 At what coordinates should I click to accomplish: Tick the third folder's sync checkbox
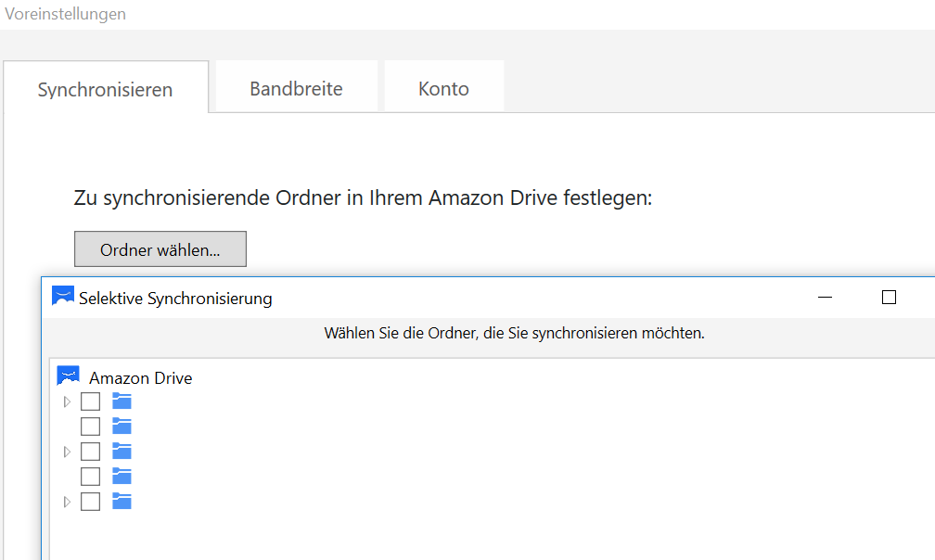(90, 452)
